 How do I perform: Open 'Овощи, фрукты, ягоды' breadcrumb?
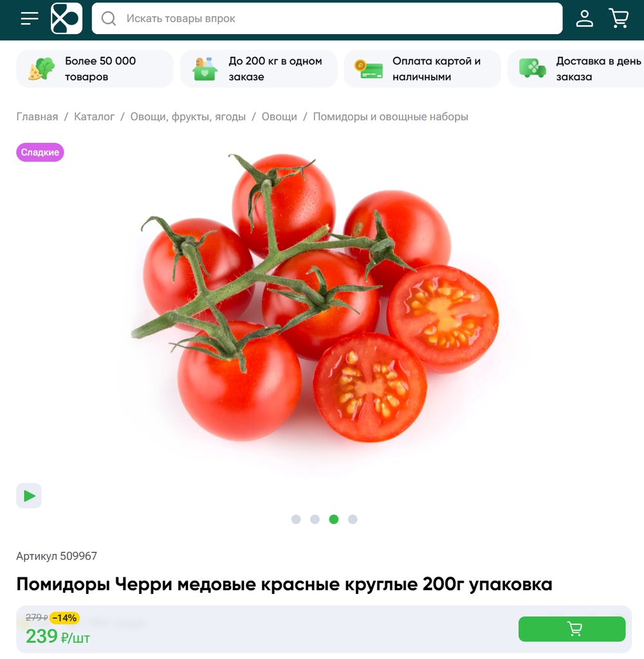point(188,116)
